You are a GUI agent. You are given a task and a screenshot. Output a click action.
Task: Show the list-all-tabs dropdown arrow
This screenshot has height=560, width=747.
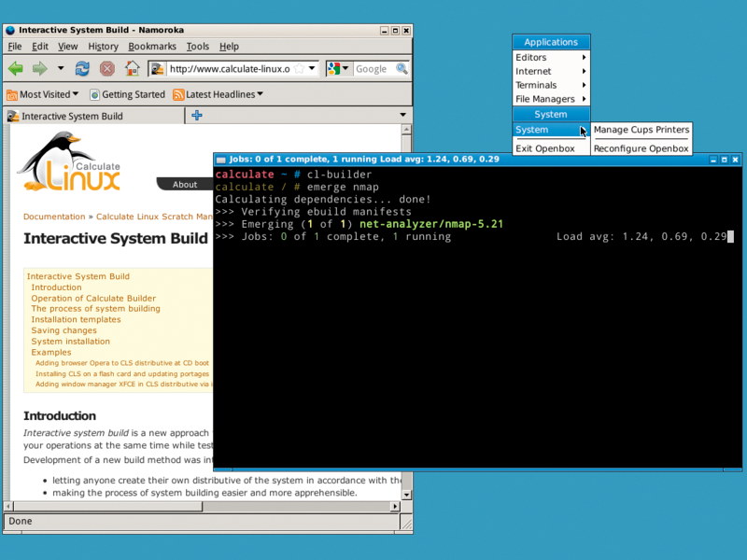[x=403, y=115]
